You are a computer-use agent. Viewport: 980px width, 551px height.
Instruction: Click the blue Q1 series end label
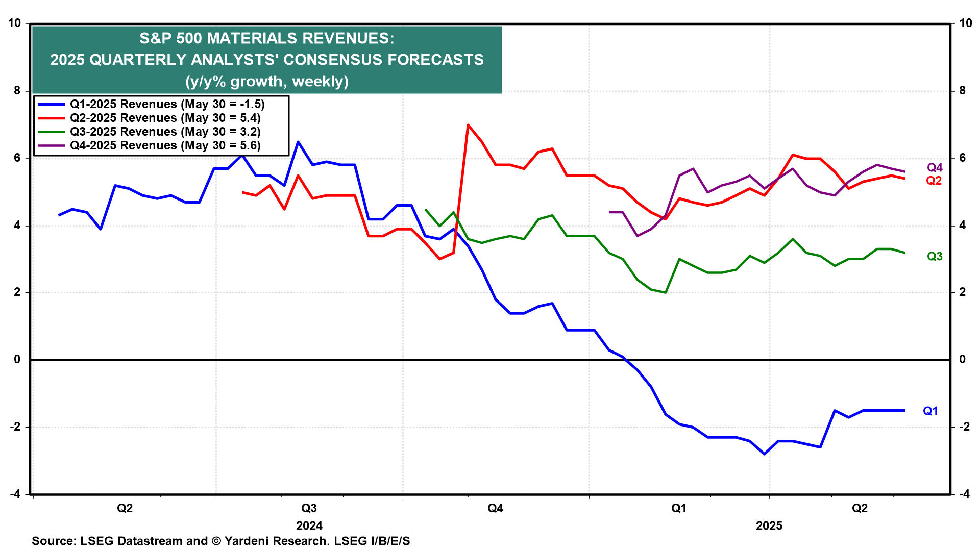coord(930,411)
